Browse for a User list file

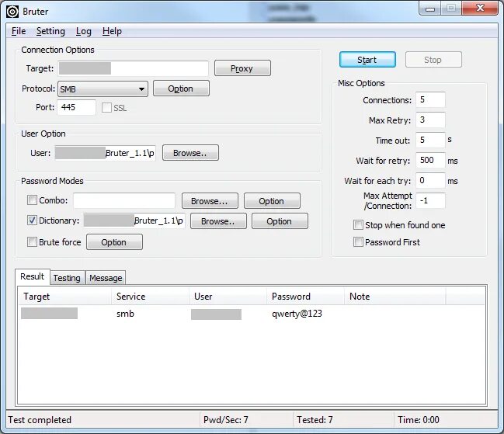(x=190, y=153)
